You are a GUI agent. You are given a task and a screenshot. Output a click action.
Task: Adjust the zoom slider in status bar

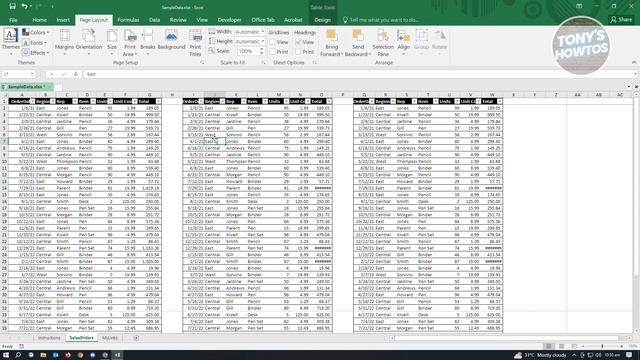tap(602, 346)
